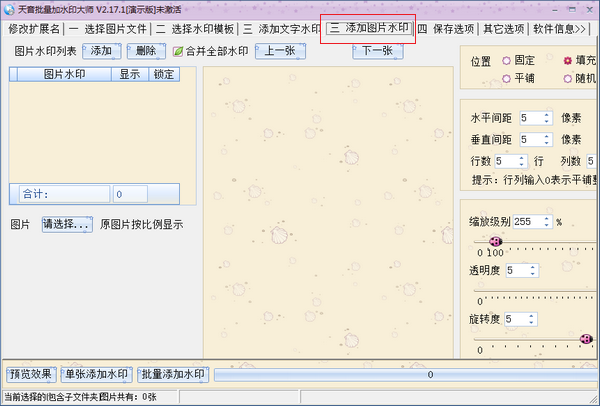The width and height of the screenshot is (600, 406).
Task: Click 批量添加水印 batch button
Action: point(173,375)
